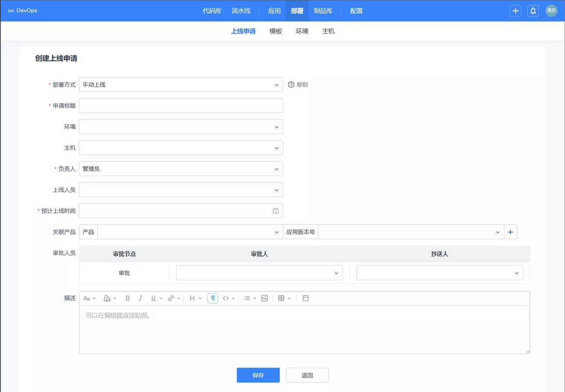Screen dimensions: 565x392
Task: Toggle the paragraph mark button
Action: click(213, 298)
